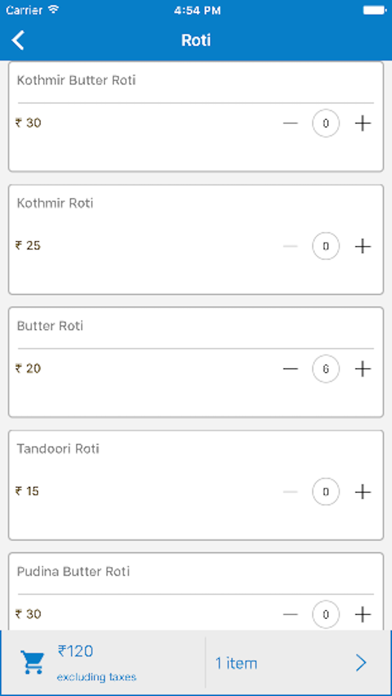
Task: Tap the minus icon for Kothmir Roti
Action: click(290, 246)
